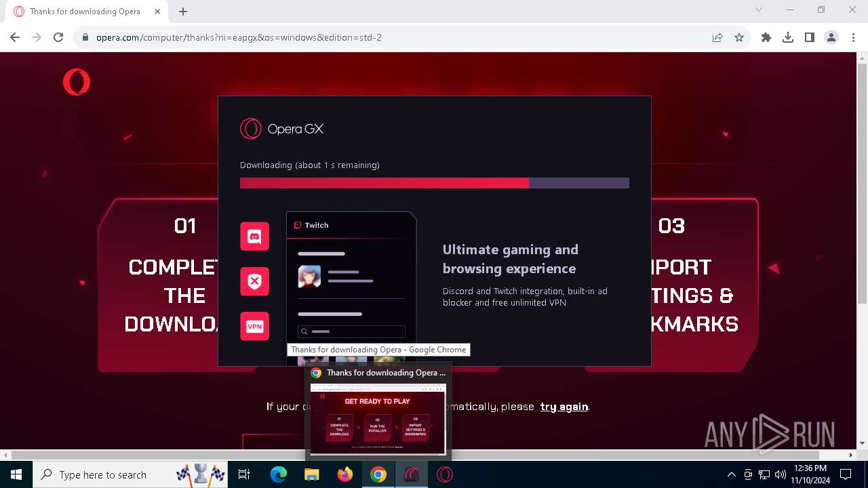The height and width of the screenshot is (488, 868).
Task: Open new tab with plus button
Action: tap(183, 12)
